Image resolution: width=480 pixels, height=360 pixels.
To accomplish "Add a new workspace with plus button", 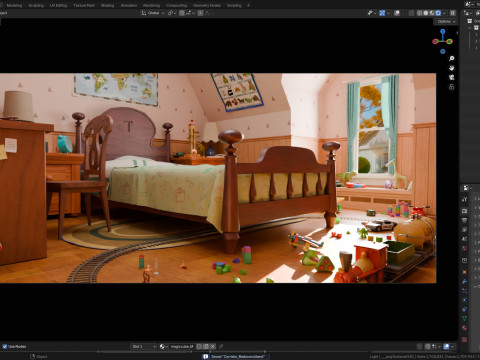I will (248, 5).
